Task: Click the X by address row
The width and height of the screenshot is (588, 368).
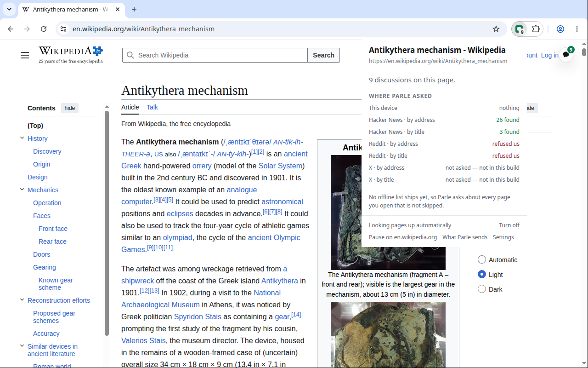Action: tap(444, 168)
